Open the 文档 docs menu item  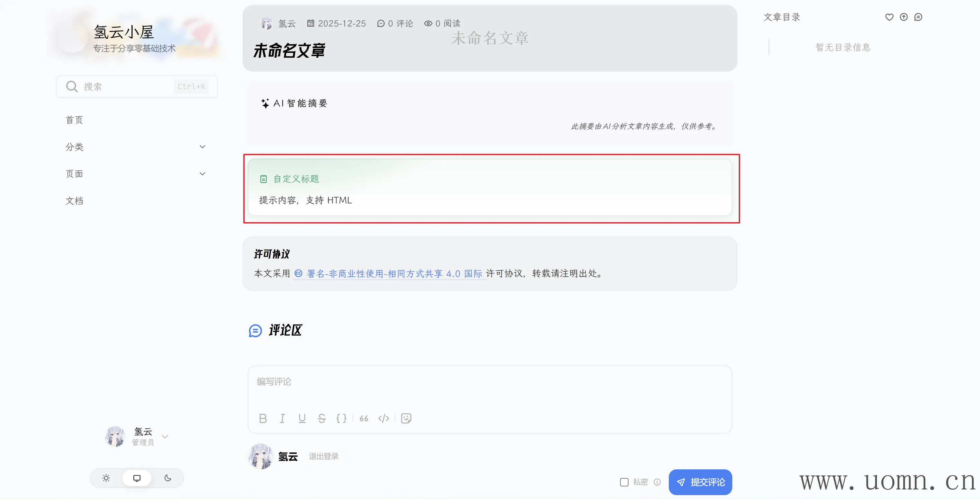pos(74,201)
